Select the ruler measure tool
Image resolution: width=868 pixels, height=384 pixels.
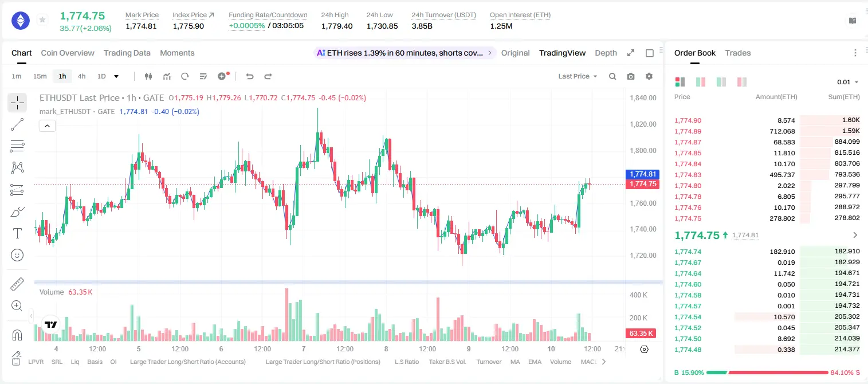point(17,284)
